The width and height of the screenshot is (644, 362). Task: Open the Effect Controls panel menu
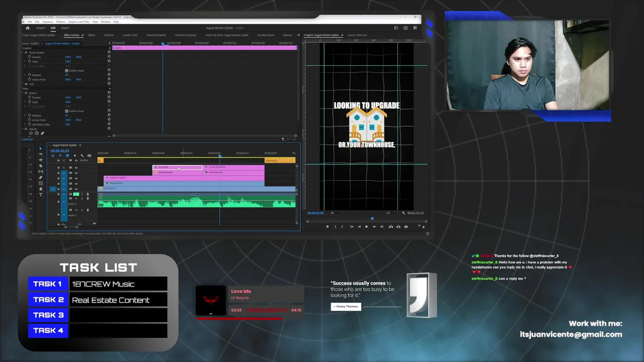(x=83, y=35)
